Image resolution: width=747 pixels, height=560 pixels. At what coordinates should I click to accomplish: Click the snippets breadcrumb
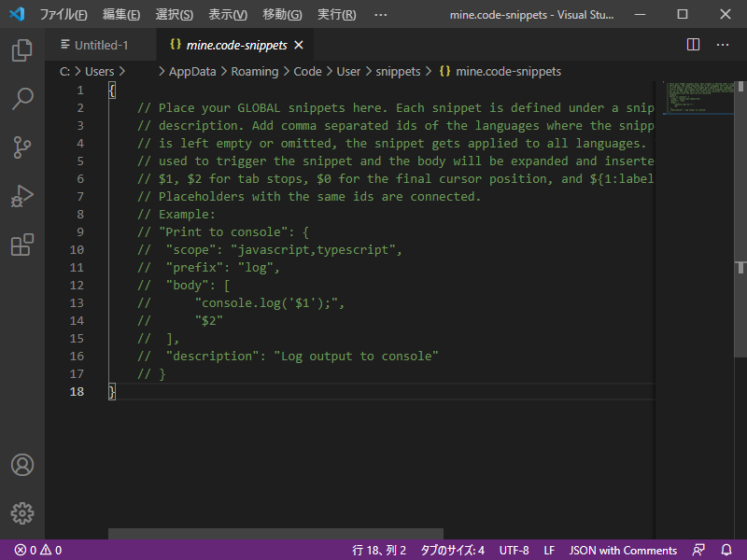(398, 72)
